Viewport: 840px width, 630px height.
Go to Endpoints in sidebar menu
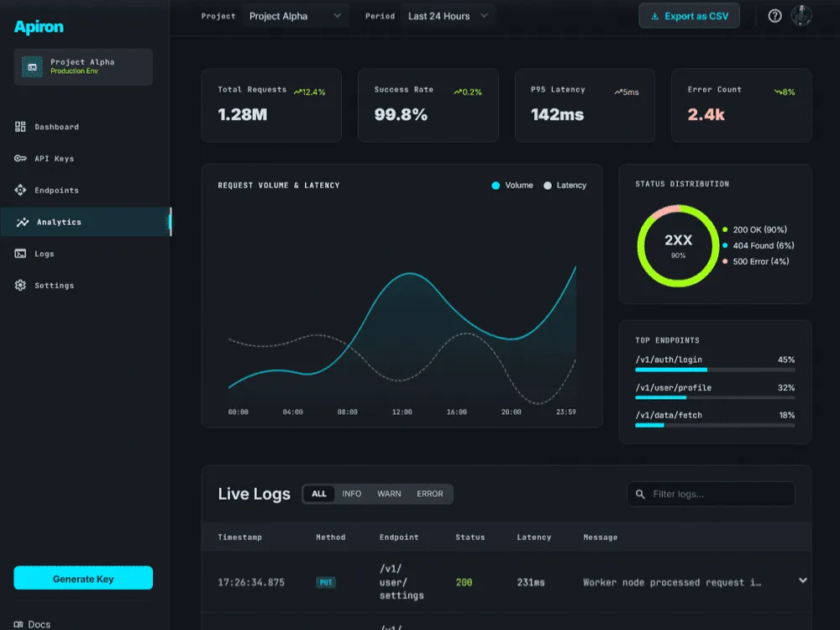click(85, 190)
